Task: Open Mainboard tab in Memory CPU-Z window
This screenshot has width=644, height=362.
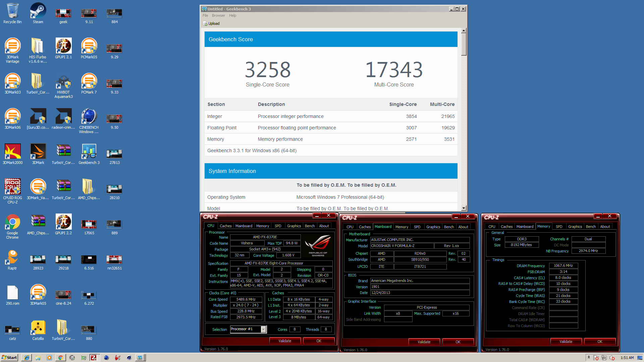Action: tap(525, 227)
